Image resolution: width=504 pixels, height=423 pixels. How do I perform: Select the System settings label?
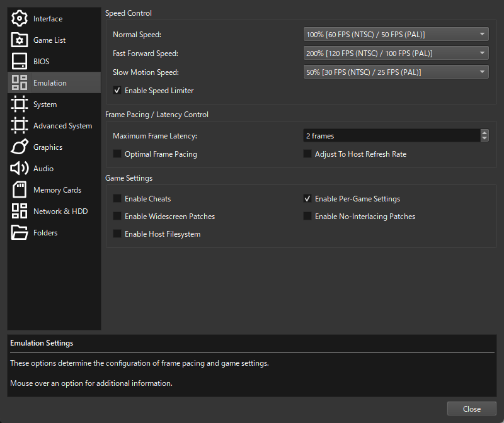click(x=45, y=104)
